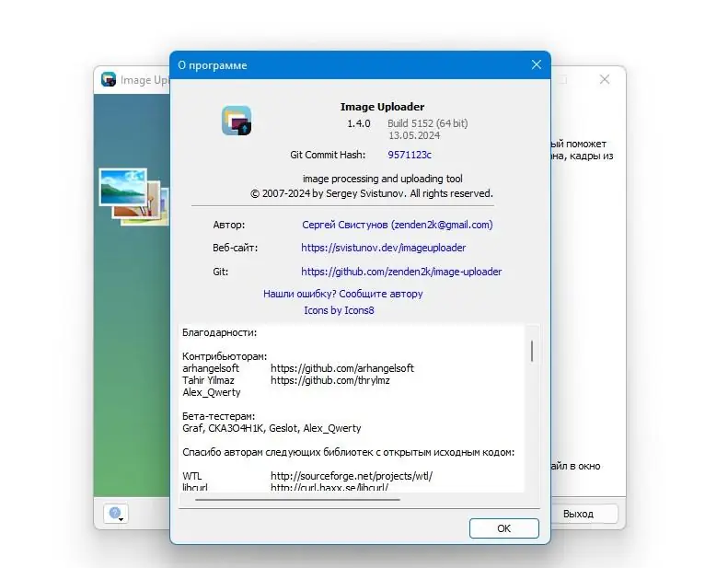Click the Выход button in main window
The width and height of the screenshot is (728, 568).
click(x=579, y=514)
